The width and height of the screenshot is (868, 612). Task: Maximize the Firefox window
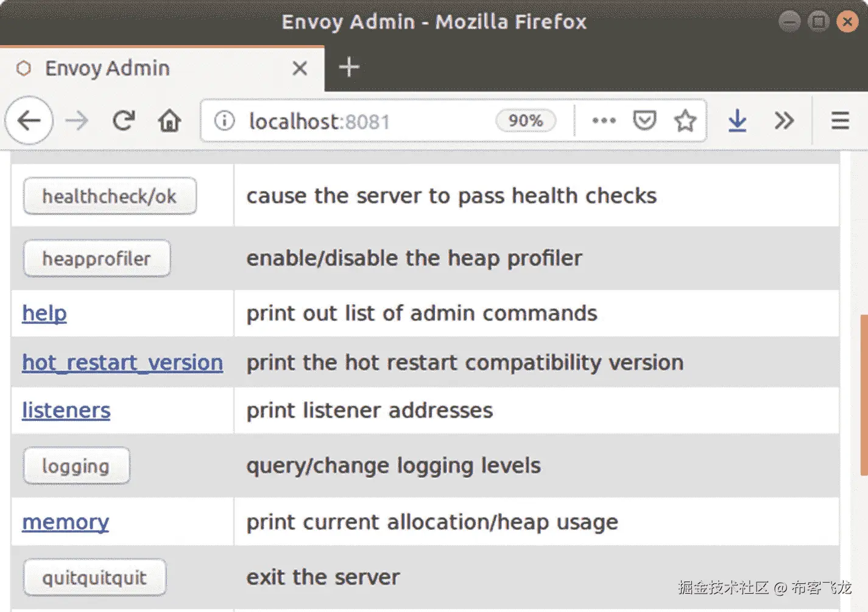pos(818,22)
